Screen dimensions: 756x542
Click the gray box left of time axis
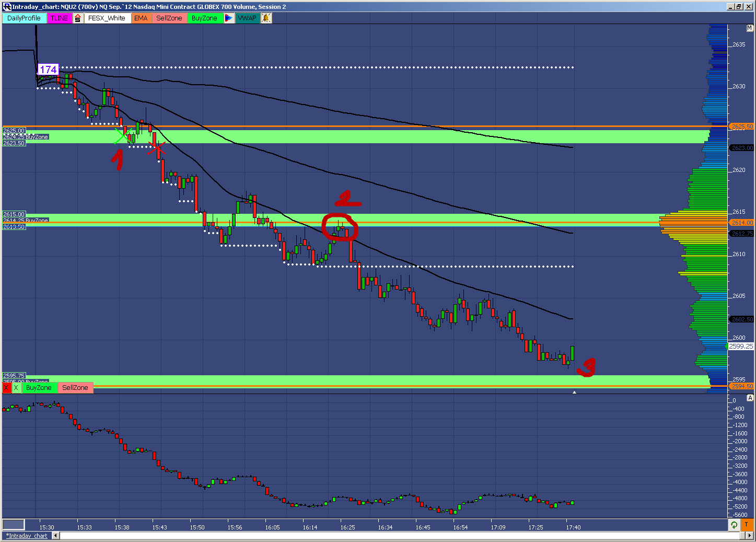(x=14, y=525)
